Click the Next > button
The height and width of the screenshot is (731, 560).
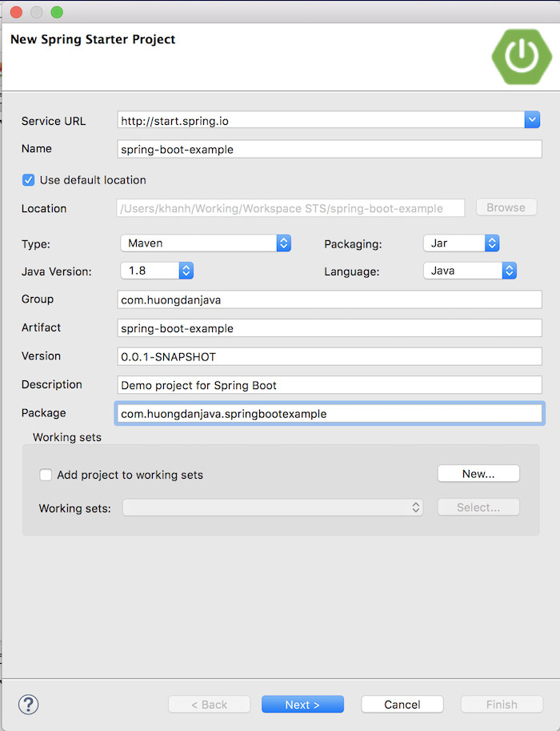click(303, 705)
